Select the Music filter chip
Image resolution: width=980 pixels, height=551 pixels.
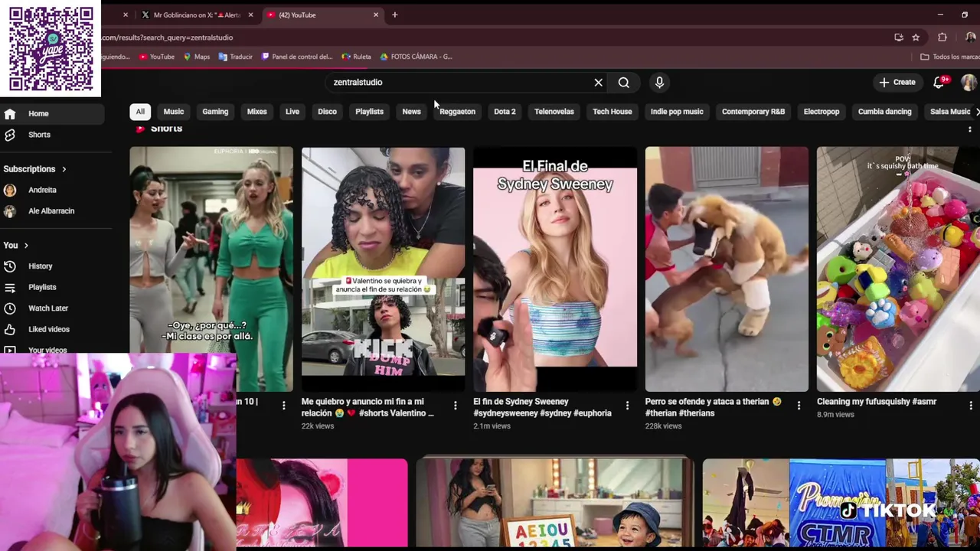(x=174, y=112)
